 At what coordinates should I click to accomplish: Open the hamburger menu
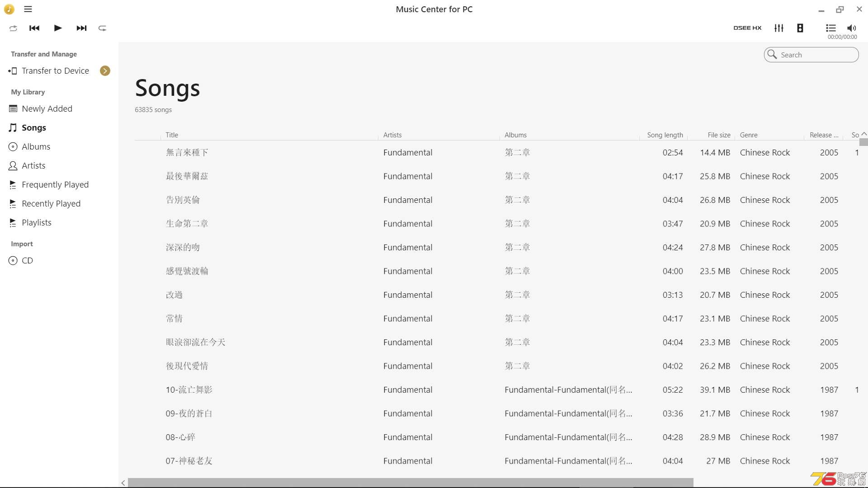click(28, 9)
